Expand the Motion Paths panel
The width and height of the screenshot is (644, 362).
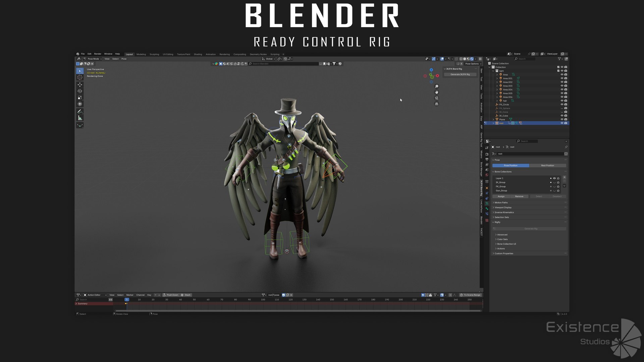[x=501, y=202]
